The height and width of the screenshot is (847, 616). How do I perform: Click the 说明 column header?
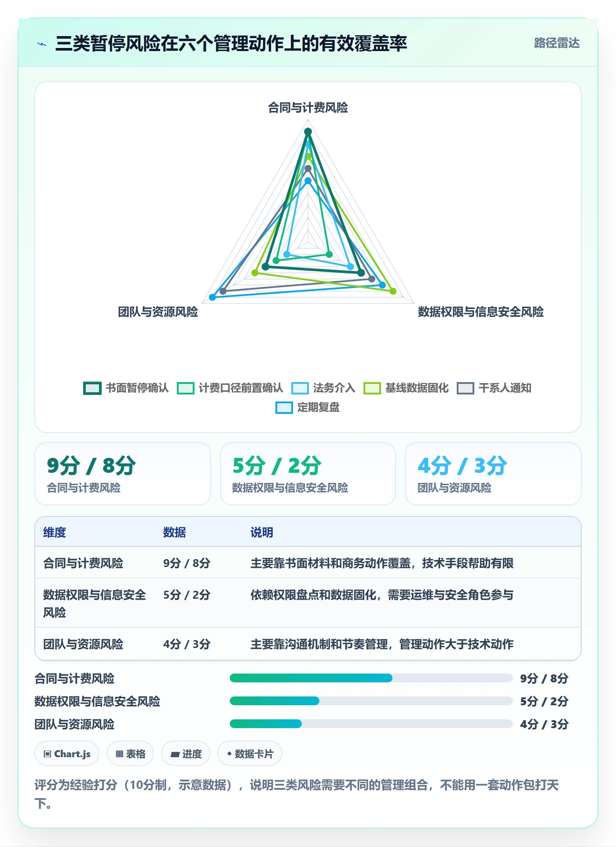[262, 532]
